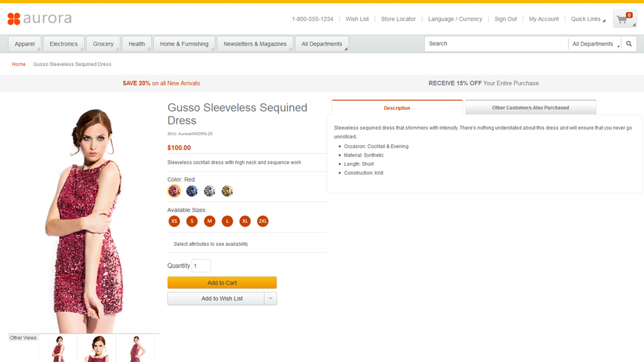The image size is (644, 362).
Task: Expand the All Departments nav menu
Action: click(321, 44)
